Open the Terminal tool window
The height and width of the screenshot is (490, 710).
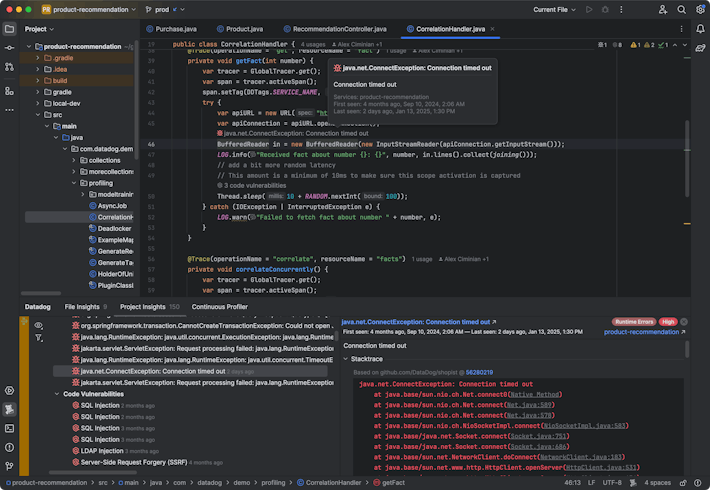coord(9,428)
